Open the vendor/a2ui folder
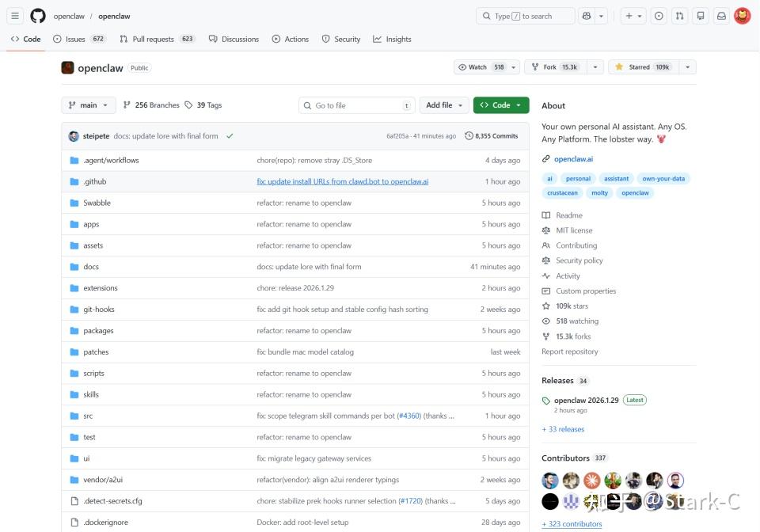This screenshot has width=760, height=532. tap(103, 480)
